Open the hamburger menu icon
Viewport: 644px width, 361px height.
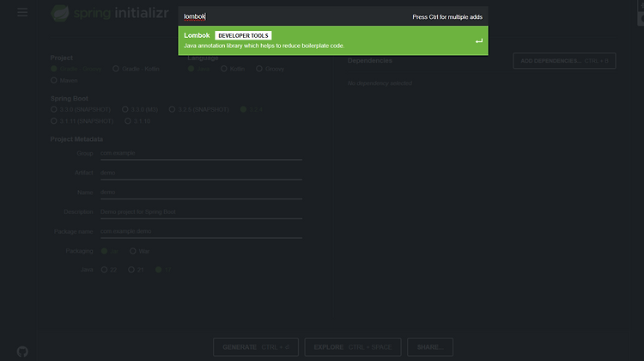pos(22,12)
